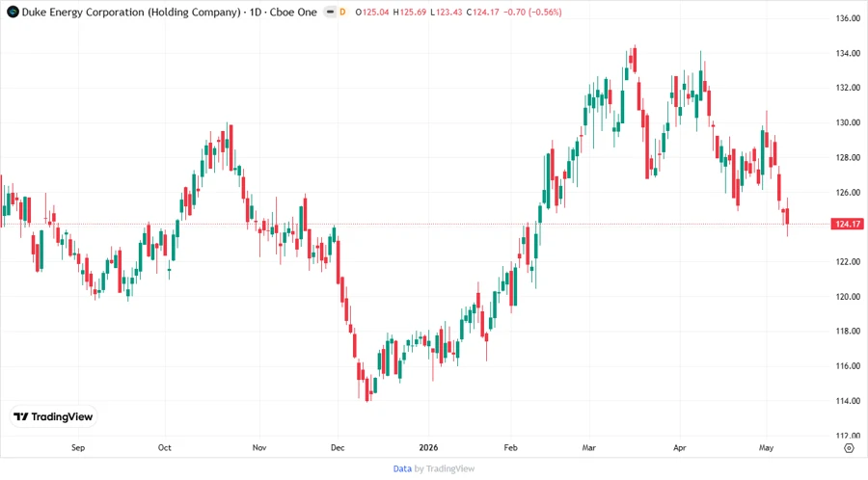Click the 126.00 price axis label
This screenshot has height=480, width=868.
point(848,193)
